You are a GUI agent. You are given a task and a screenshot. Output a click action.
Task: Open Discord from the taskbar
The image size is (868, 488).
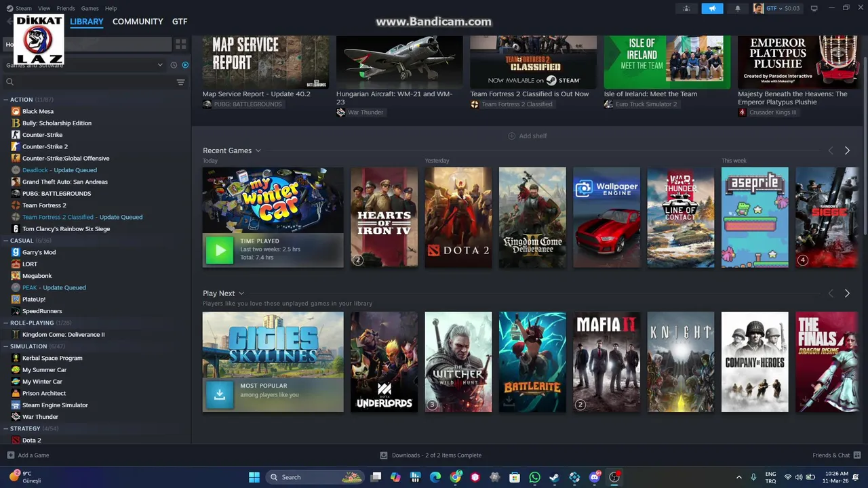click(595, 477)
